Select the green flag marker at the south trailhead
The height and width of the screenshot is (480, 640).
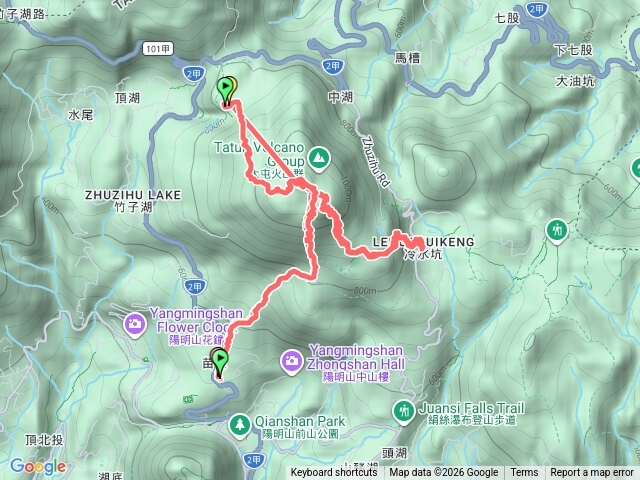[x=220, y=363]
